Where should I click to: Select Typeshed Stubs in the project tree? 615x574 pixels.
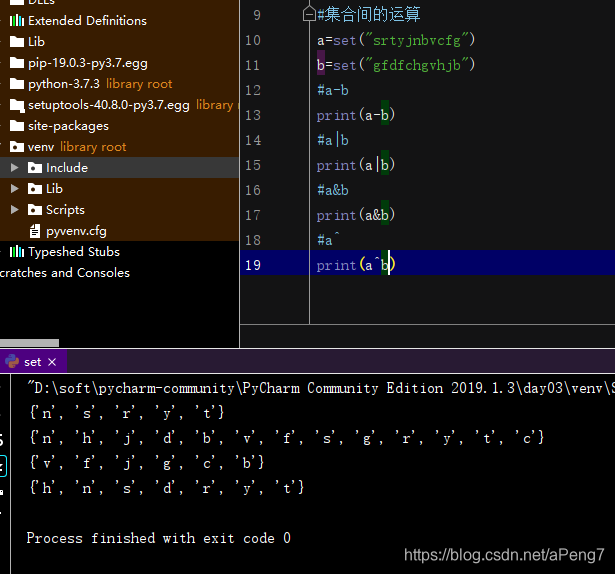(74, 252)
